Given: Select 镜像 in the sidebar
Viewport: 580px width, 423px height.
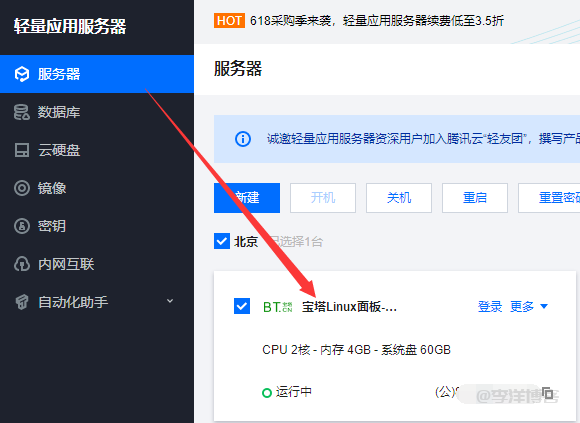Looking at the screenshot, I should pyautogui.click(x=97, y=188).
